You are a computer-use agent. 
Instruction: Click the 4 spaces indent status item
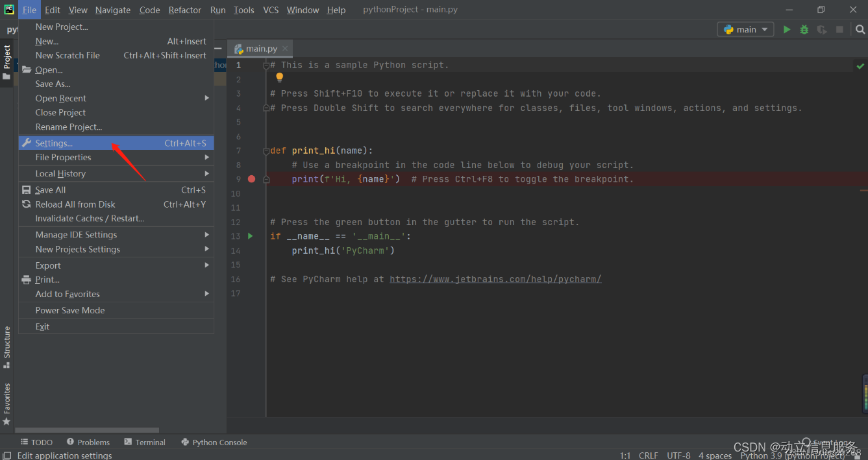tap(715, 455)
